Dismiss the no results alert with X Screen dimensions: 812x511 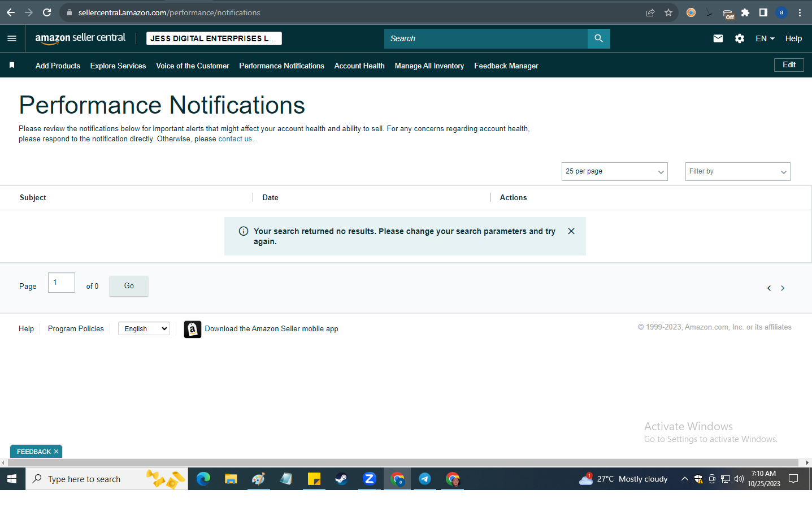pos(571,231)
